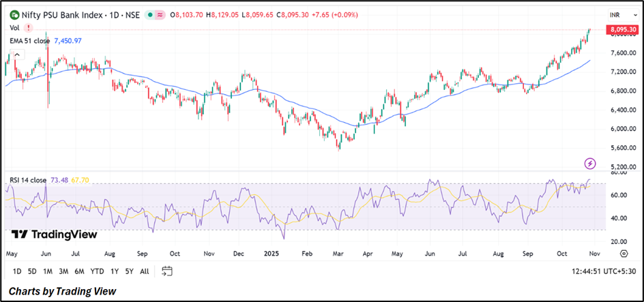The width and height of the screenshot is (644, 302).
Task: Switch to the YTD time range
Action: 97,271
